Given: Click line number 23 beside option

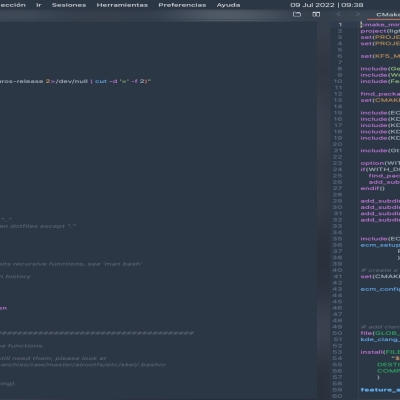Looking at the screenshot, I should pyautogui.click(x=337, y=163).
